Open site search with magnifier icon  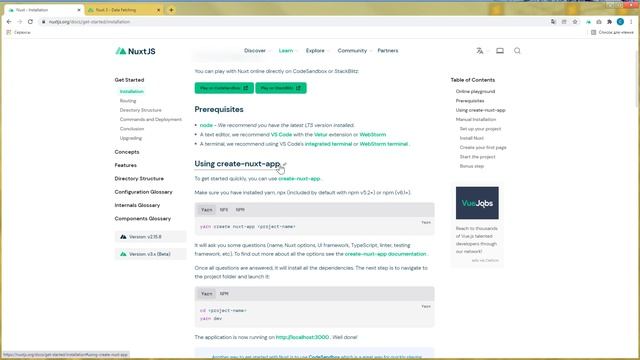point(517,51)
